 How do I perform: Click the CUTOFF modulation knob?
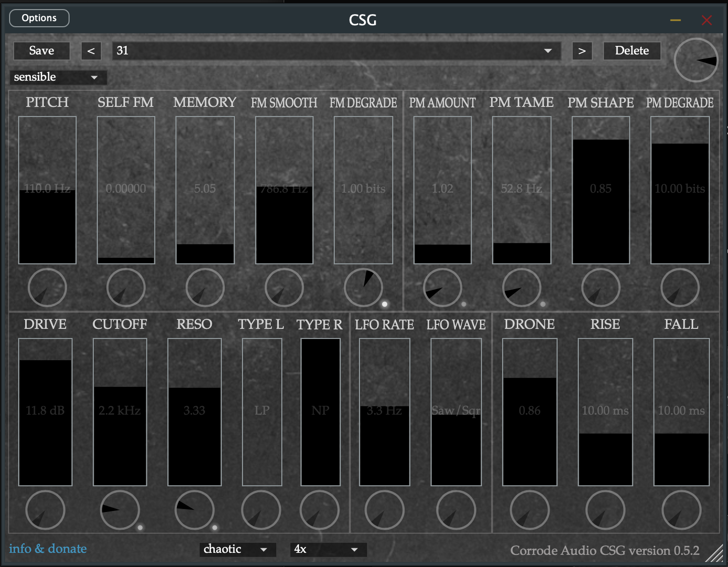[x=120, y=509]
